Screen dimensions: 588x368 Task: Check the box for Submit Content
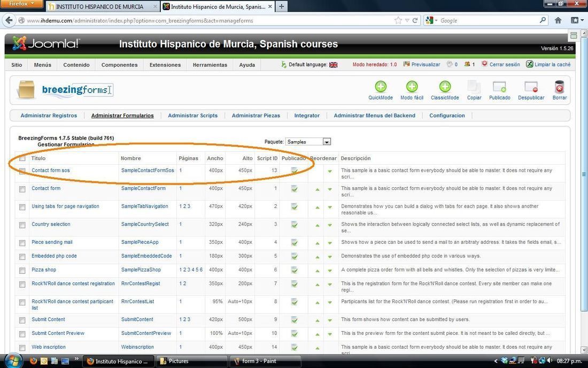(22, 320)
